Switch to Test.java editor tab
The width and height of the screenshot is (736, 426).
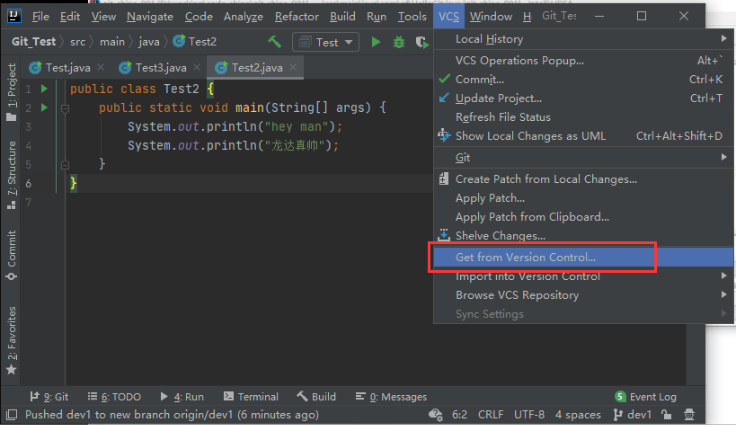coord(66,68)
